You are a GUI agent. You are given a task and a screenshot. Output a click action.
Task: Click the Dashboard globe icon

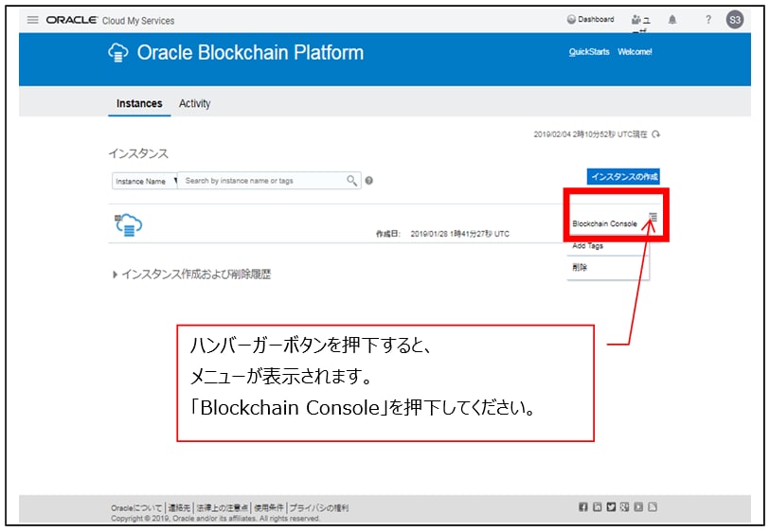pyautogui.click(x=571, y=20)
